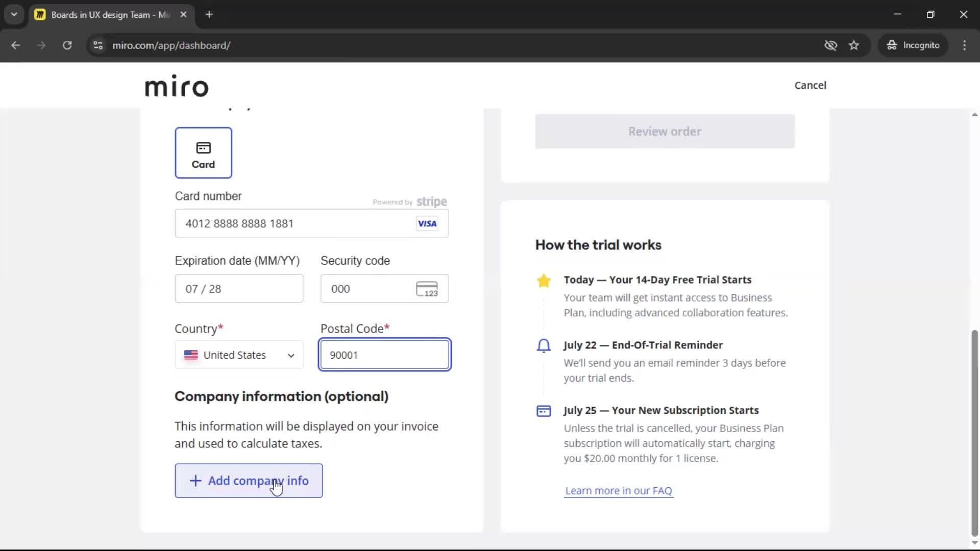Click the 'Card number' label

point(208,196)
